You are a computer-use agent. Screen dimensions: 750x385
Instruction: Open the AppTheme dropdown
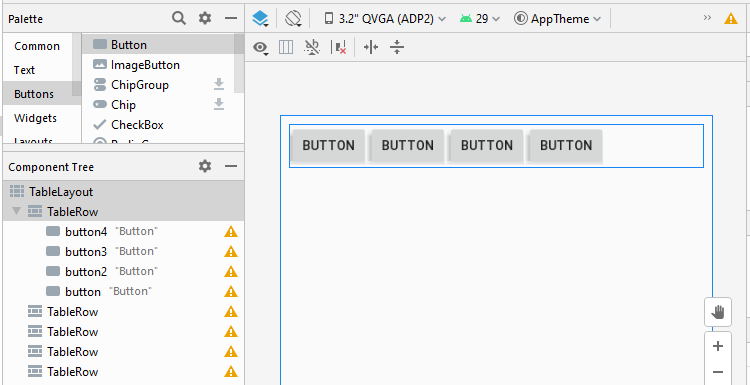[x=558, y=19]
